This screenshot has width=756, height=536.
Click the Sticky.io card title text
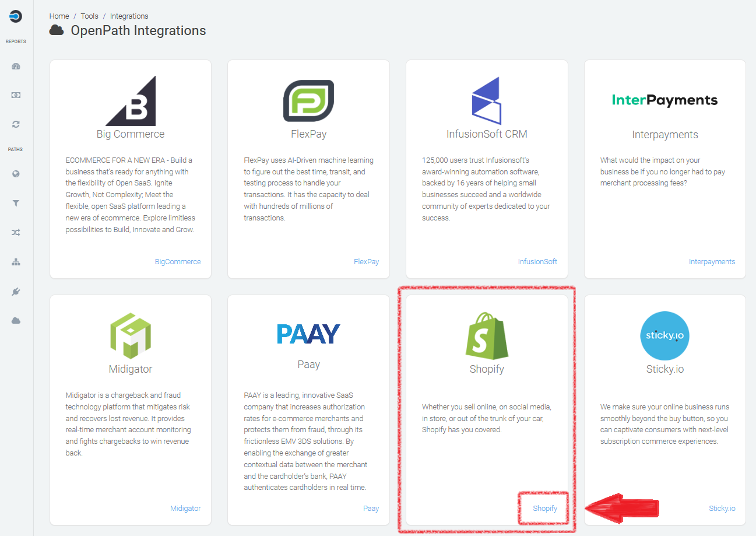pos(665,369)
